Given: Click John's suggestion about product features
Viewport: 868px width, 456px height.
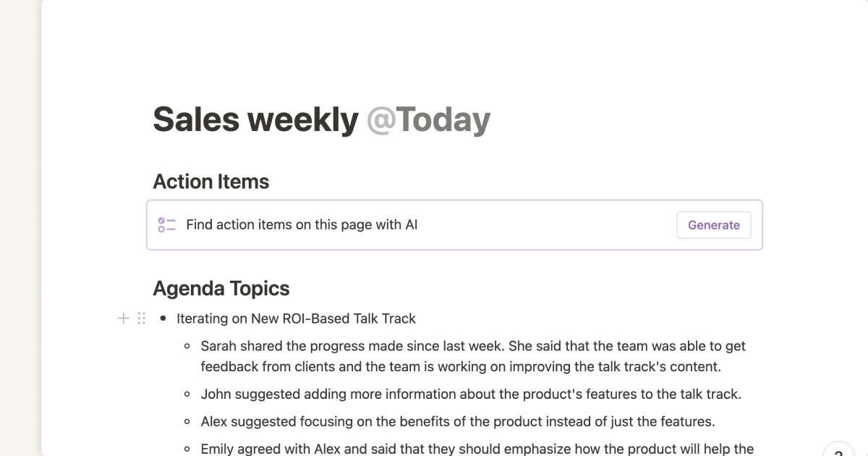Looking at the screenshot, I should point(470,394).
